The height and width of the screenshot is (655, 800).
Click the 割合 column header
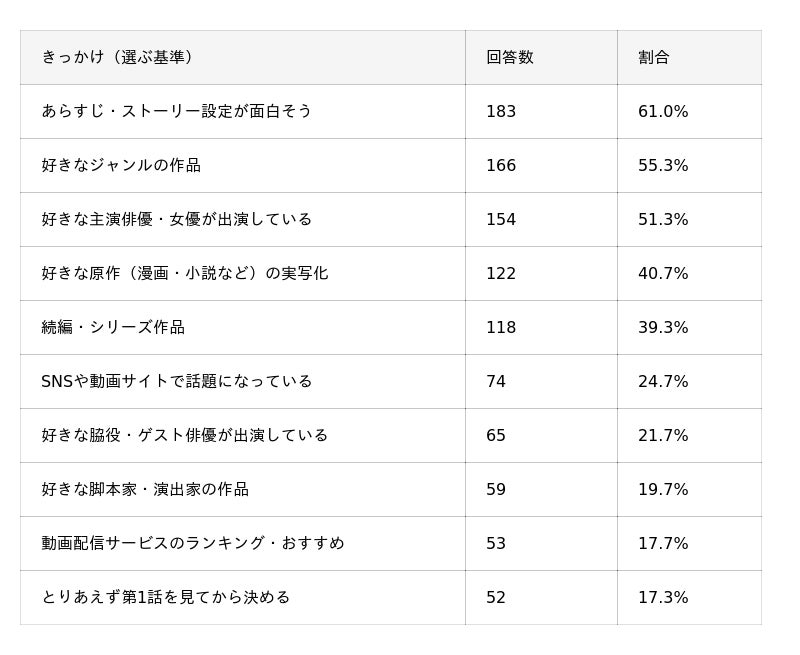(654, 57)
